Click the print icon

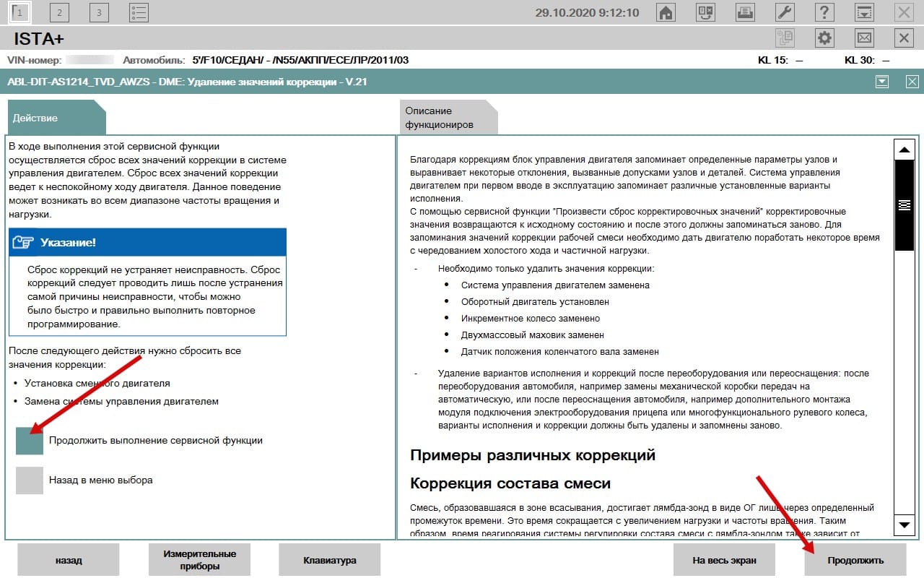[745, 12]
